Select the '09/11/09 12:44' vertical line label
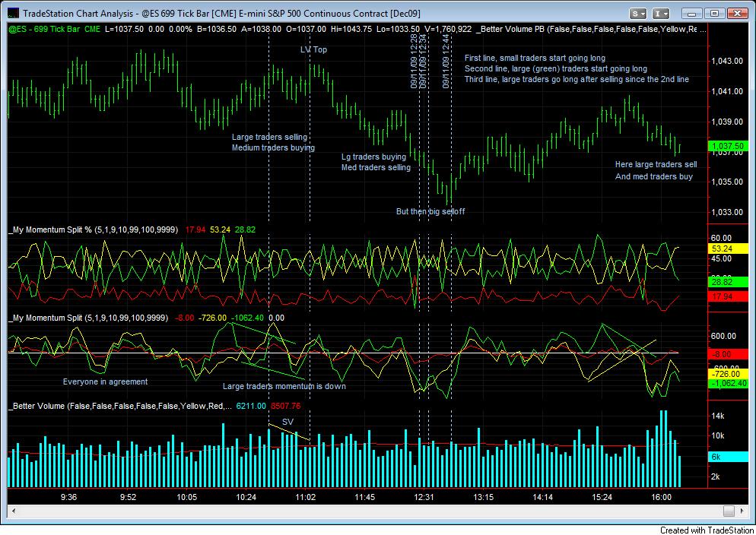Viewport: 756px width, 535px height. click(446, 61)
